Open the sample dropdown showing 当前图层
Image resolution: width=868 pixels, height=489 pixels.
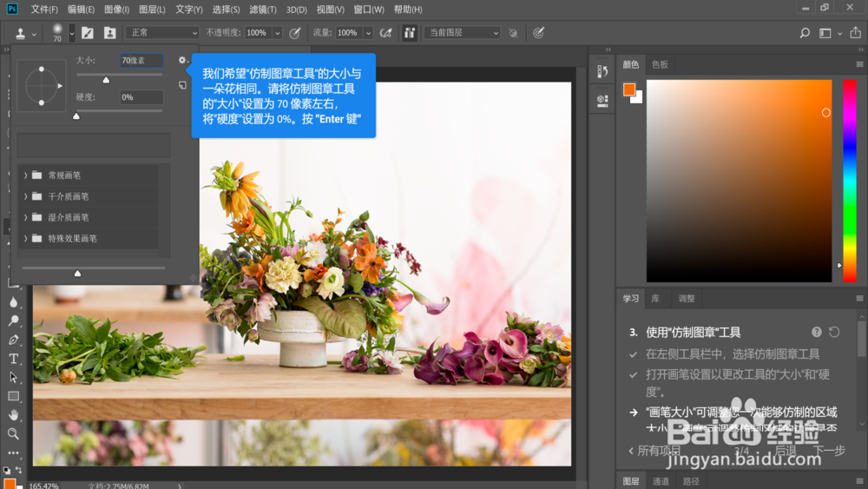463,33
